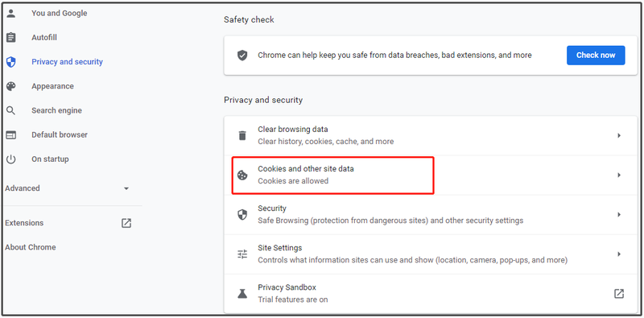Screen dimensions: 644x318
Task: Click the trash icon for Clear browsing data
Action: pyautogui.click(x=242, y=135)
